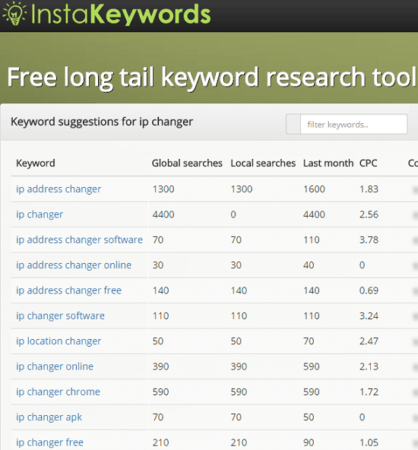Open ip changer online keyword
The height and width of the screenshot is (450, 418).
point(55,367)
